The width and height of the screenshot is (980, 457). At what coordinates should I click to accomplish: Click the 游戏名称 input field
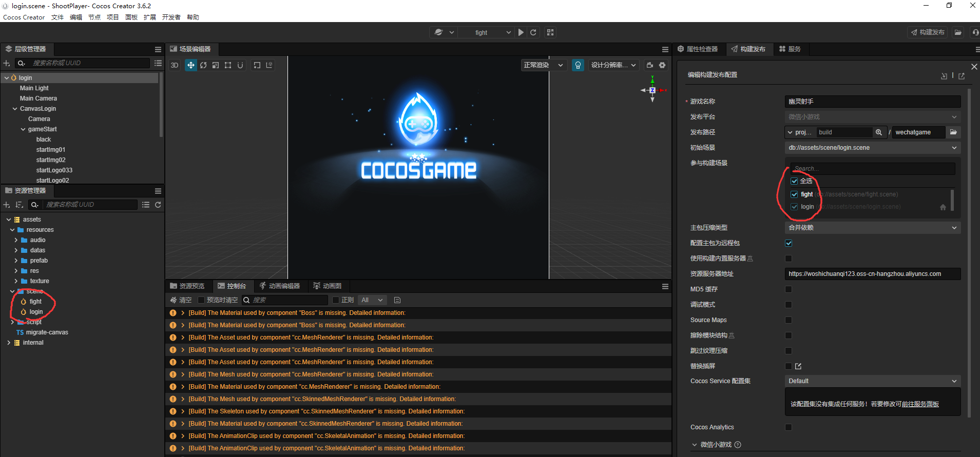(x=873, y=102)
